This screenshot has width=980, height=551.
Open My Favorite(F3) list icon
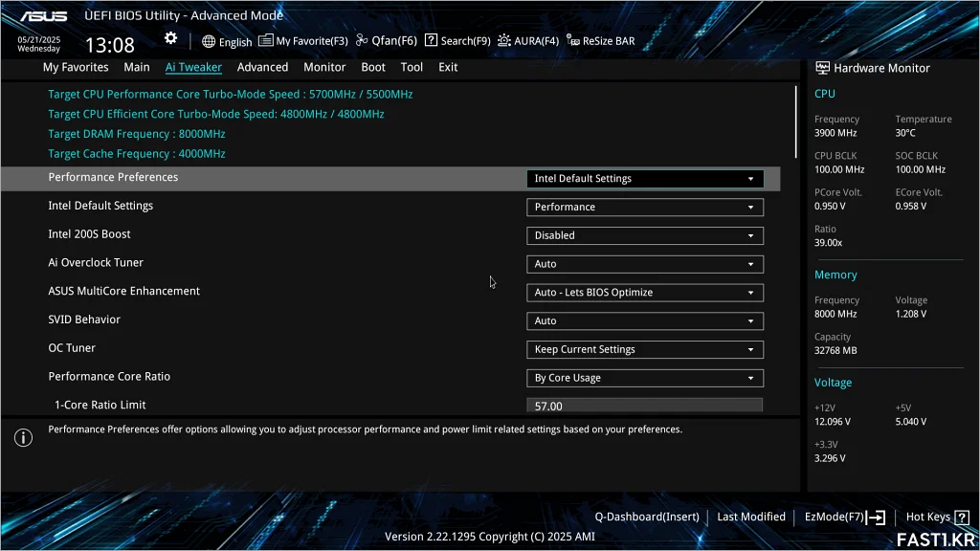[266, 40]
